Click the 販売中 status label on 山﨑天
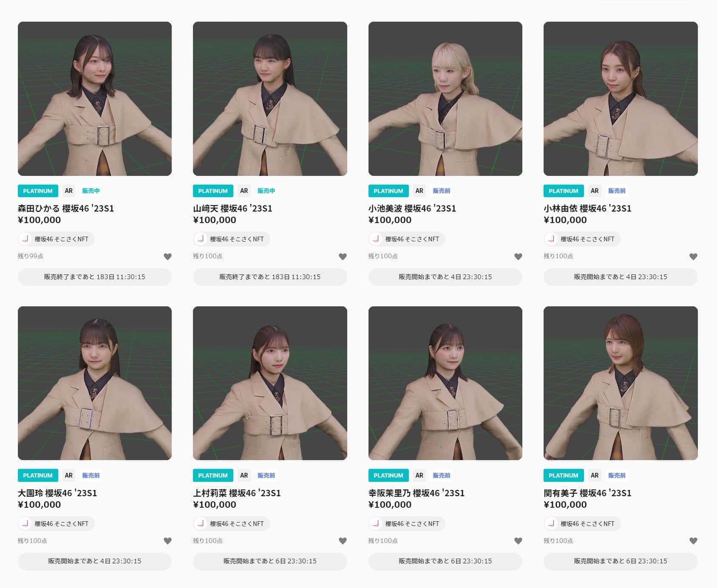 [266, 191]
